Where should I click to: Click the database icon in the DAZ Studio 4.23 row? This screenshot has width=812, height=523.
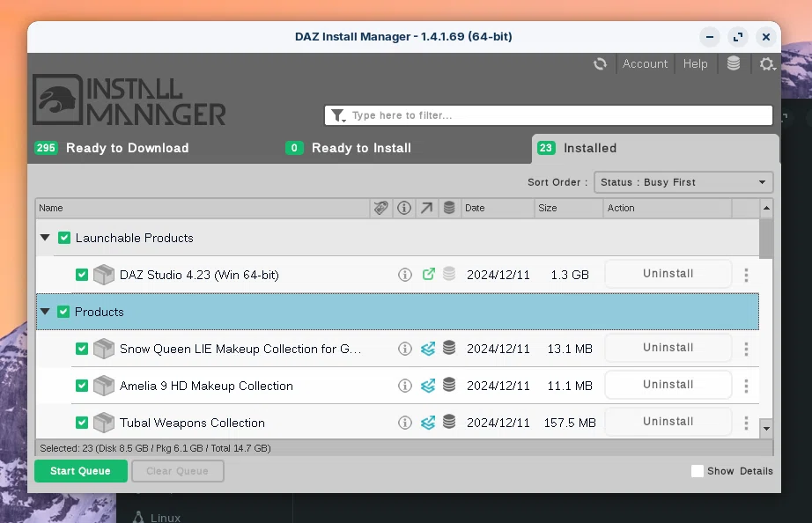449,274
